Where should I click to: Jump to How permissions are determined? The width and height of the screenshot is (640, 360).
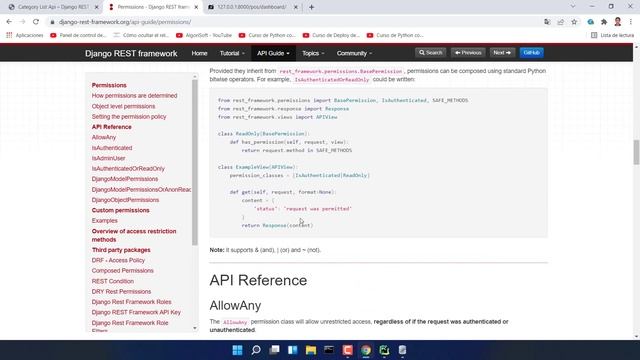(134, 96)
